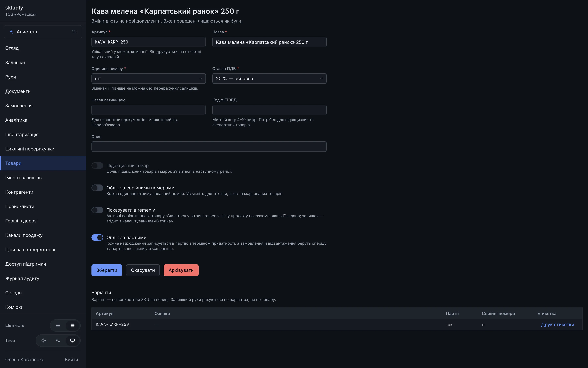This screenshot has height=368, width=588.
Task: Open Замовлення page
Action: 43,106
